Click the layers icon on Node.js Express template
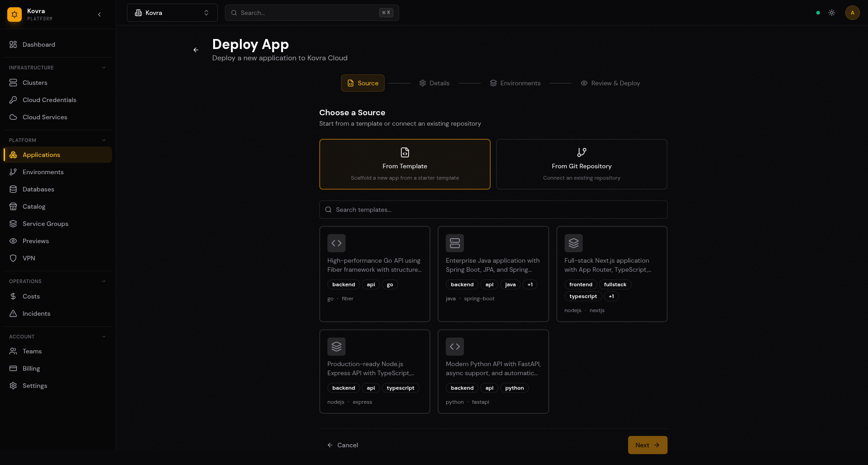868x465 pixels. point(336,347)
